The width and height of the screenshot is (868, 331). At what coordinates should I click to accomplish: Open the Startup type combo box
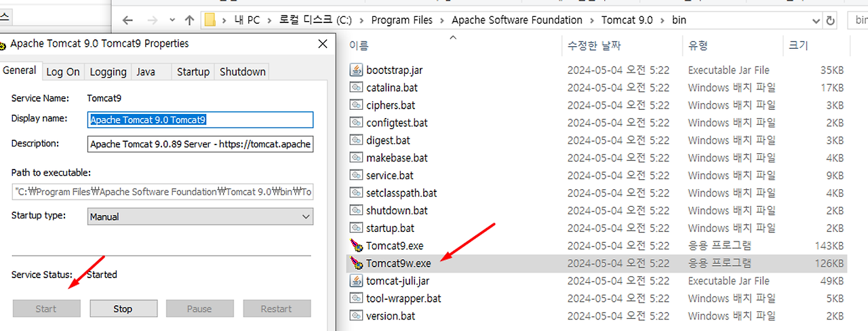tap(201, 216)
